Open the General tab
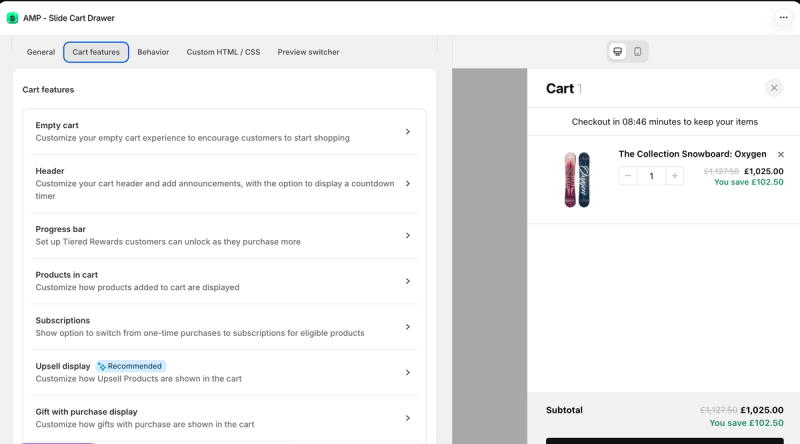 (x=41, y=52)
